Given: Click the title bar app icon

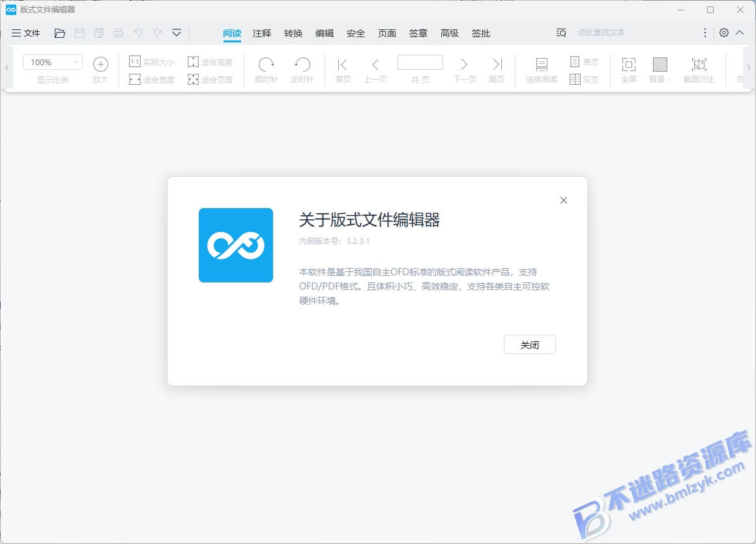Looking at the screenshot, I should coord(10,10).
